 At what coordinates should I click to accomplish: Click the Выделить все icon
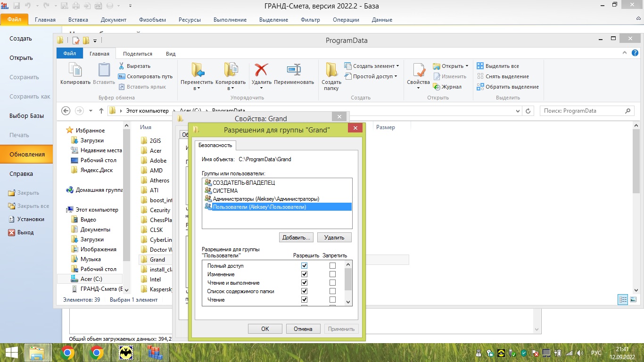[480, 66]
